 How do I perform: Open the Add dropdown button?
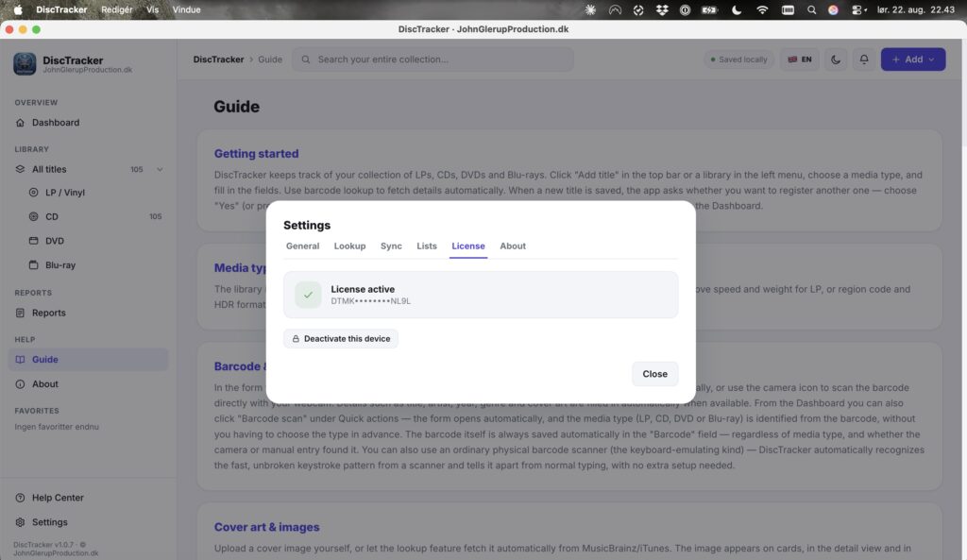coord(913,59)
